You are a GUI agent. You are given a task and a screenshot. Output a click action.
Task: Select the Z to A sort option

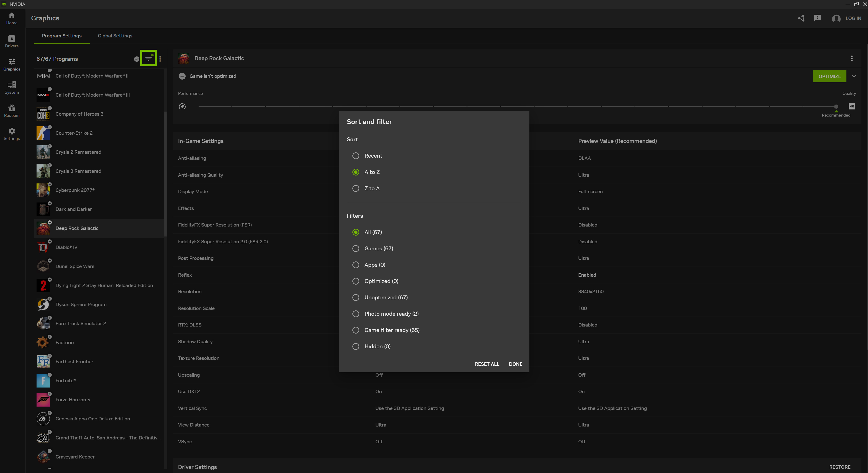point(356,188)
